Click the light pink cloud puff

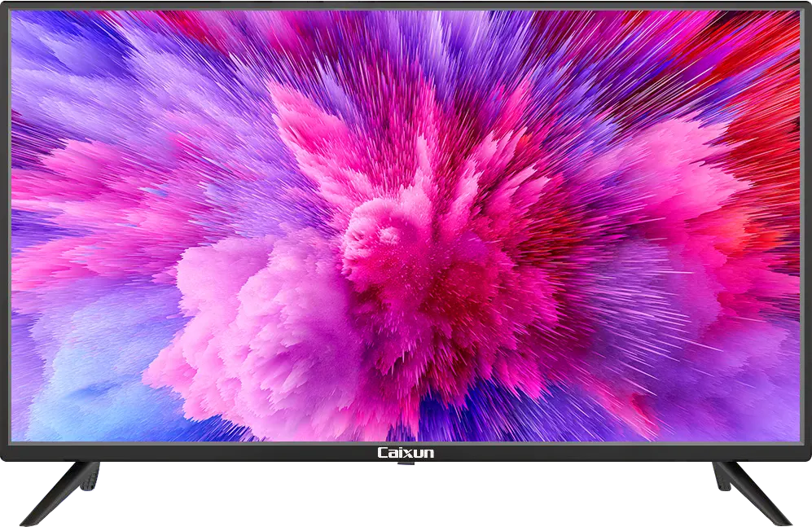[244, 336]
